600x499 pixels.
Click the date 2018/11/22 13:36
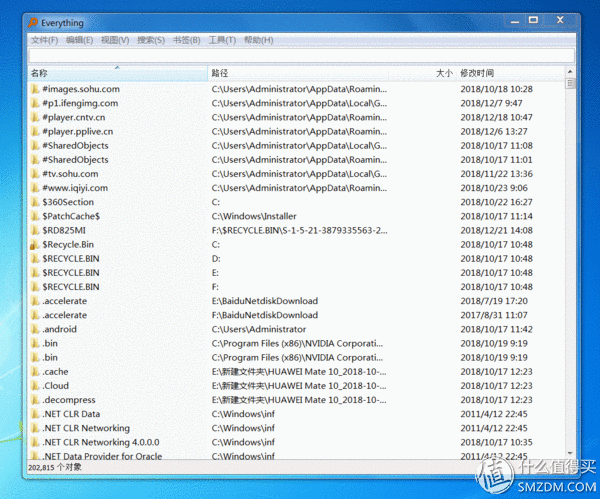tap(496, 174)
